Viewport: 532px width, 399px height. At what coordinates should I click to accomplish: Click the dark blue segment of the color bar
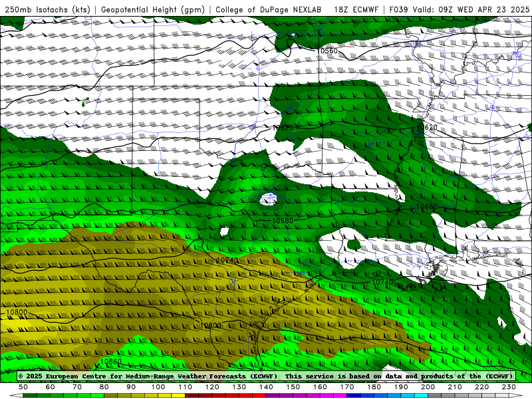[x=354, y=396]
